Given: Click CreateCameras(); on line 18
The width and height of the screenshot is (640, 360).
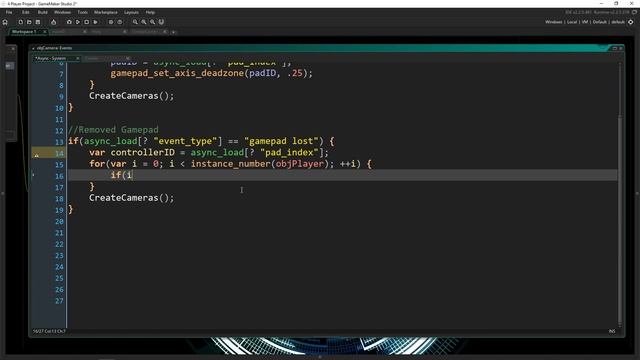Looking at the screenshot, I should coord(131,198).
